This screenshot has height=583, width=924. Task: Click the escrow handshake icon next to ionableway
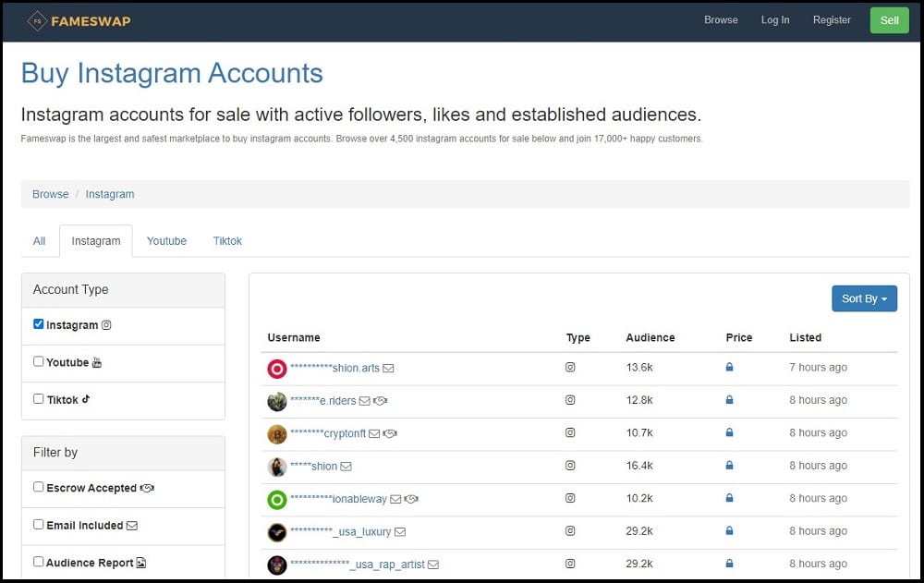coord(411,499)
